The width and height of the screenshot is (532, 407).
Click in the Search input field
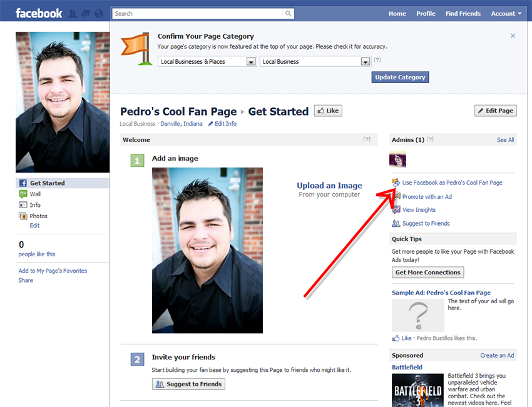coord(197,14)
